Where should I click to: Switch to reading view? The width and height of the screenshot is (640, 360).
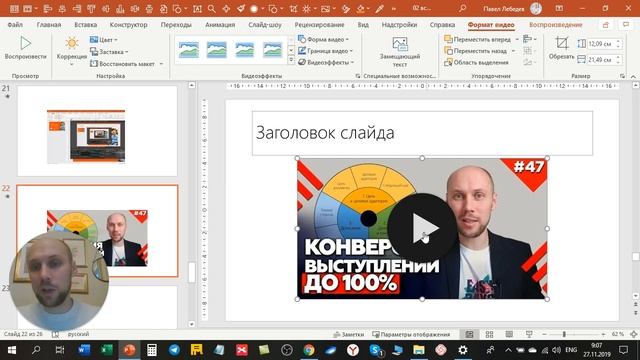(509, 334)
